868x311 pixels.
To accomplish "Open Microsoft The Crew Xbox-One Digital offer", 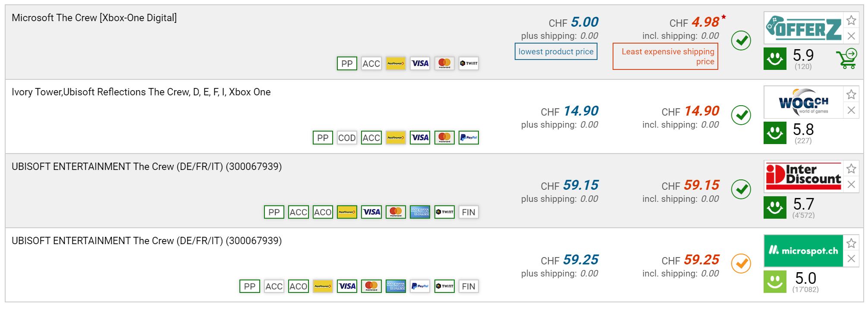I will pos(94,18).
